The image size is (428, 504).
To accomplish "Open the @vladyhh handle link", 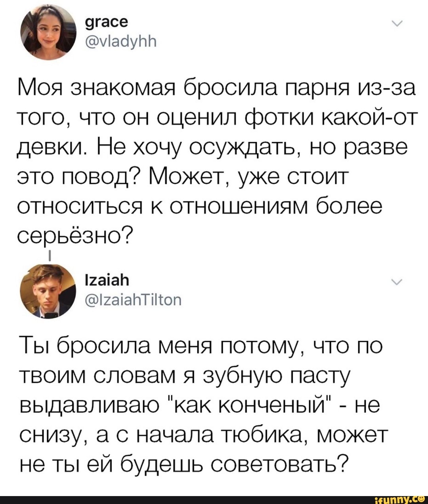I will [x=121, y=41].
